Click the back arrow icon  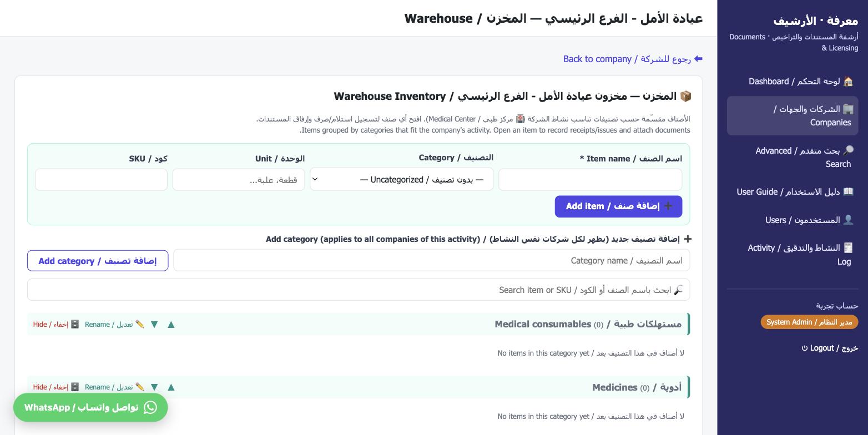click(698, 59)
